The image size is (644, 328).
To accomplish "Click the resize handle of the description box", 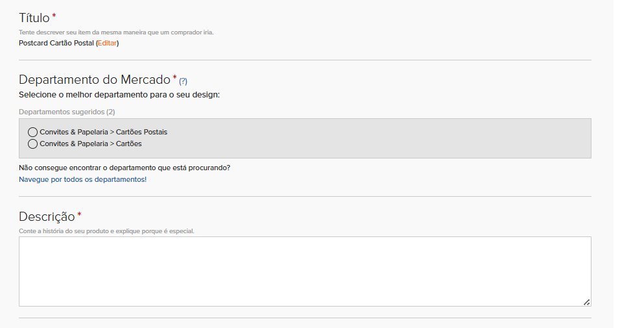I will pos(587,302).
